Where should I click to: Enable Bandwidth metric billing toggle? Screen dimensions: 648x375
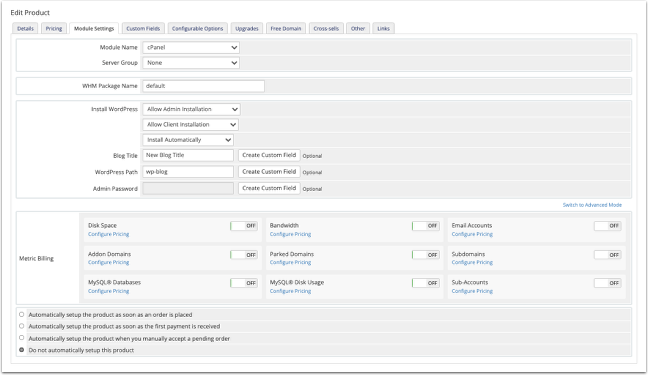426,226
